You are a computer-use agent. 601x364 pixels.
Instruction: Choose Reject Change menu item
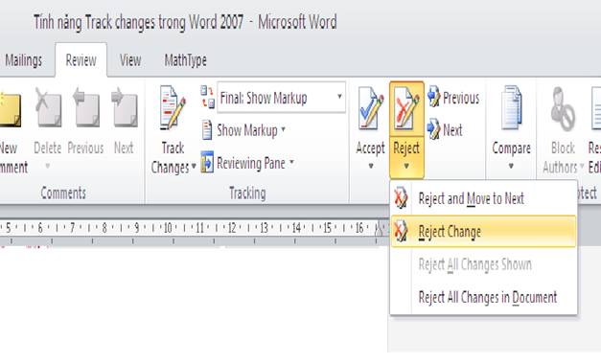(x=484, y=232)
